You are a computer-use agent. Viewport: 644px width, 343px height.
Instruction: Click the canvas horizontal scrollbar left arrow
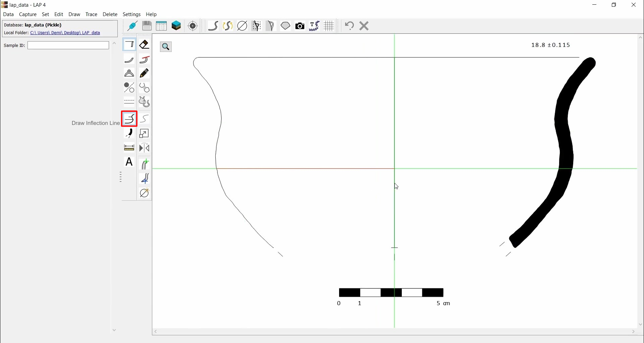(x=156, y=332)
